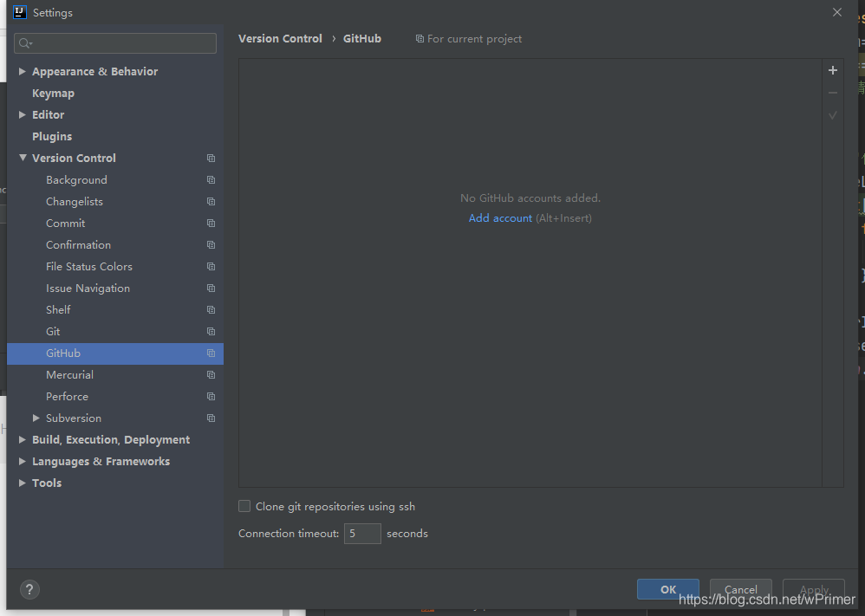Open the Plugins settings page
Screen dimensions: 865x616
point(52,136)
